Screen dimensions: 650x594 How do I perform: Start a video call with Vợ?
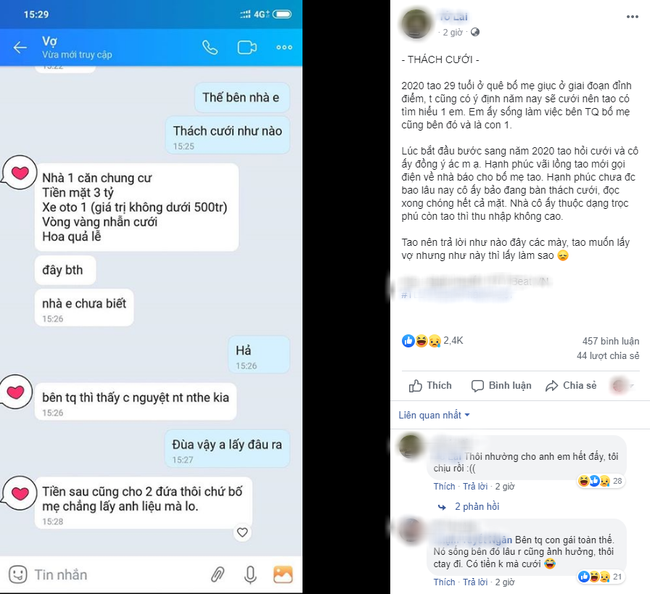[247, 48]
